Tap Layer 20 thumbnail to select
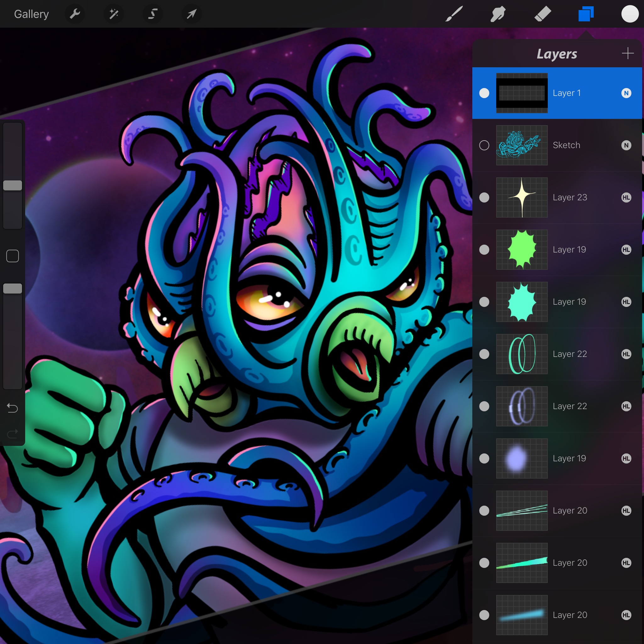 click(x=521, y=511)
